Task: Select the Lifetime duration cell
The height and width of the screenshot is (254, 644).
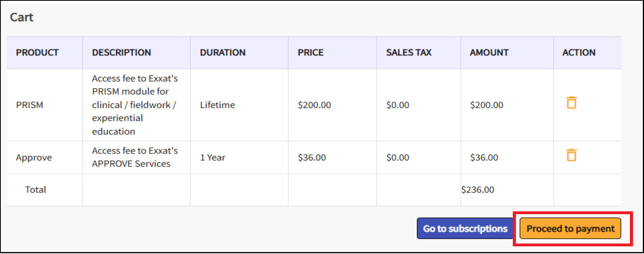Action: [217, 105]
